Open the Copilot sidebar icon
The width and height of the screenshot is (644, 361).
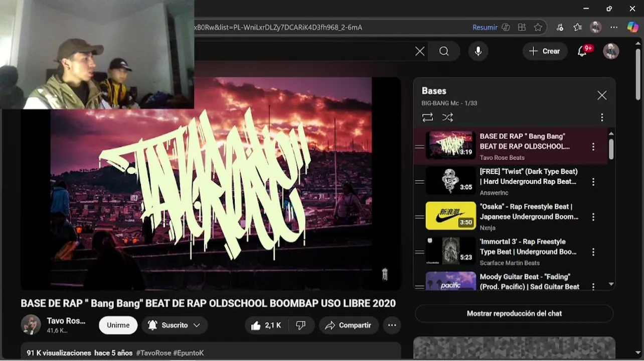coord(633,27)
